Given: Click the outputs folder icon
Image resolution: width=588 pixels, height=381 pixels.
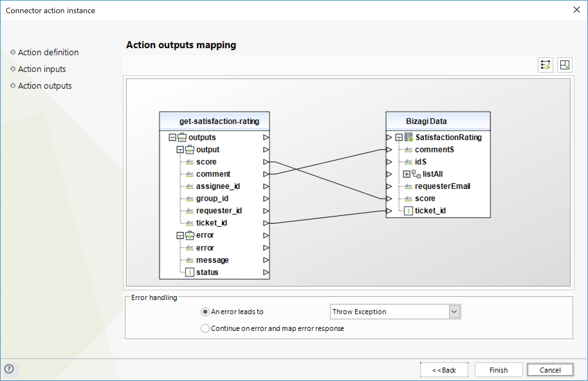Looking at the screenshot, I should coord(182,137).
